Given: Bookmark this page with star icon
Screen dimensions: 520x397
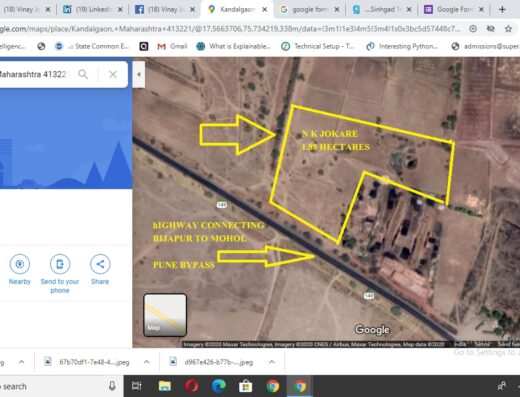Looking at the screenshot, I should [508, 29].
